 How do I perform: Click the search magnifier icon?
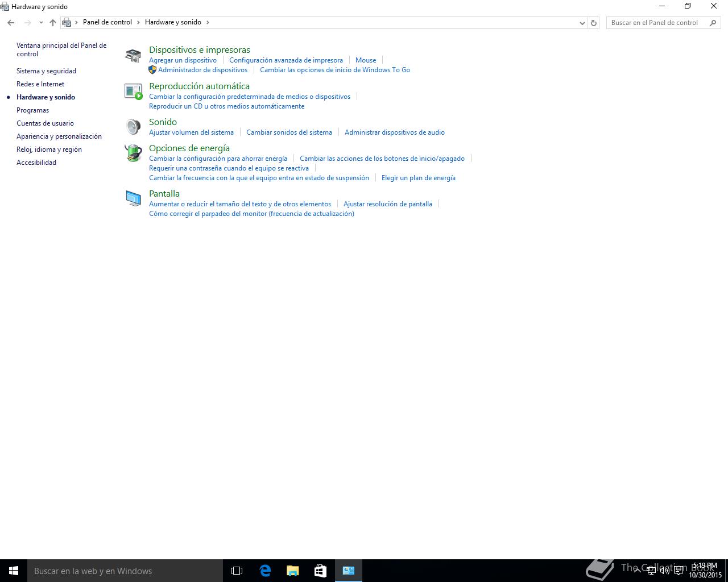pyautogui.click(x=713, y=23)
